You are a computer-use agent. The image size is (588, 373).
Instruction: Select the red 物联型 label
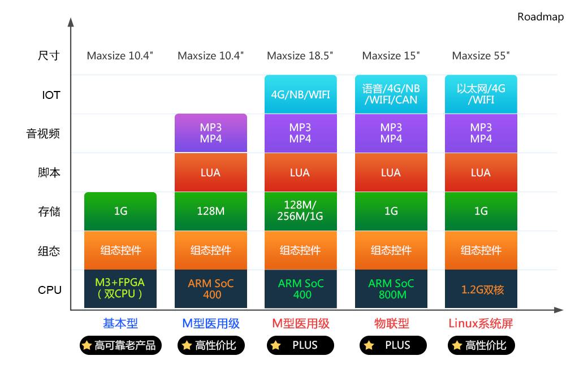click(x=391, y=323)
